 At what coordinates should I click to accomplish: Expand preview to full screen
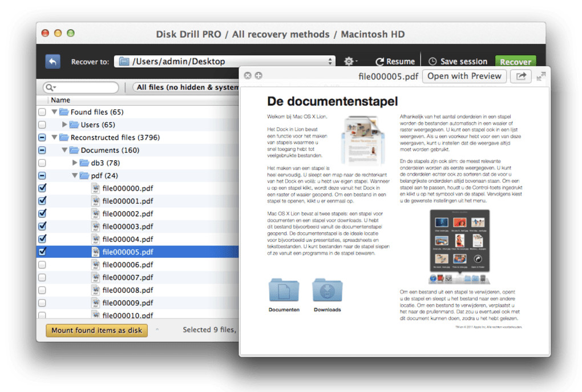(541, 76)
